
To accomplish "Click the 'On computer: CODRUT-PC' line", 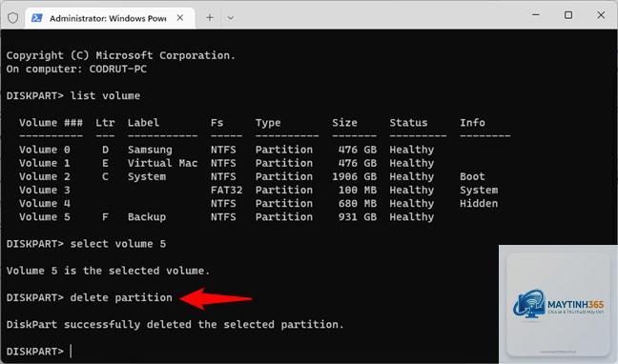I will [x=76, y=69].
